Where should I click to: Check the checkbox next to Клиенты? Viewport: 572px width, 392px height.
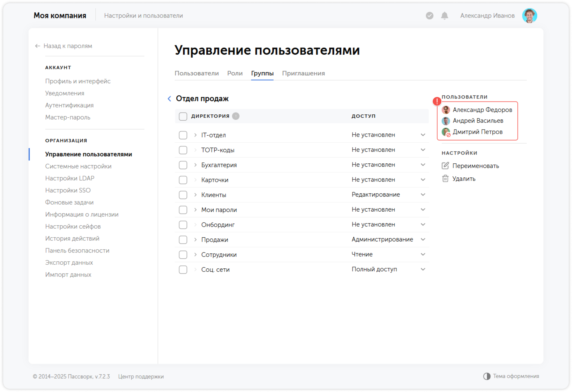(183, 195)
